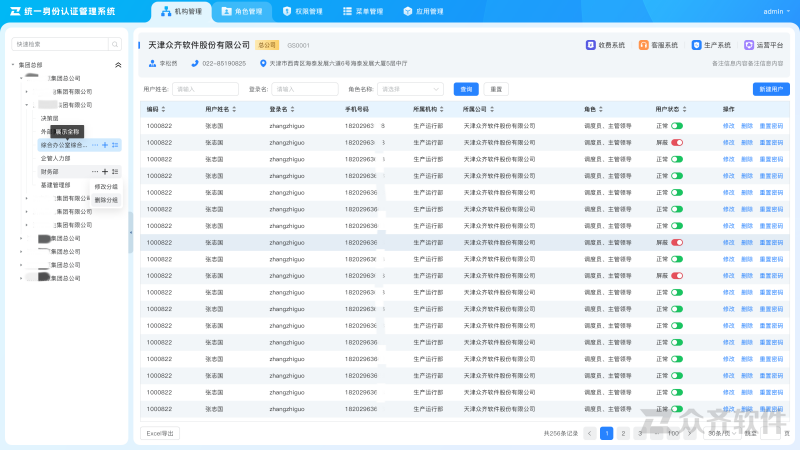The height and width of the screenshot is (450, 800).
Task: Click the three-dots icon beside 财务部
Action: pos(95,172)
